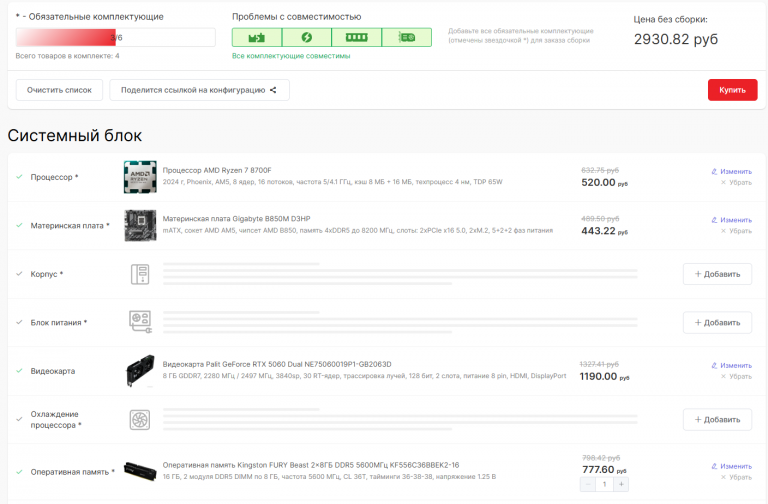Click the Корпус category label

(x=47, y=274)
